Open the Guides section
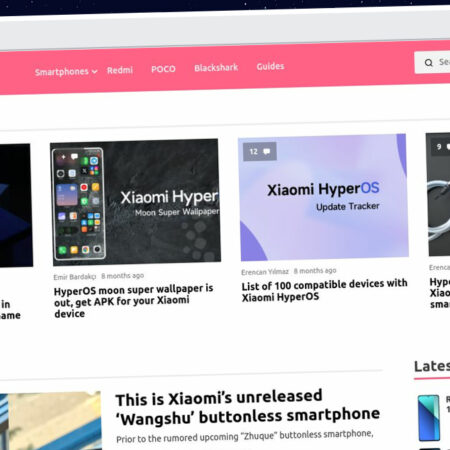The height and width of the screenshot is (450, 450). 270,66
